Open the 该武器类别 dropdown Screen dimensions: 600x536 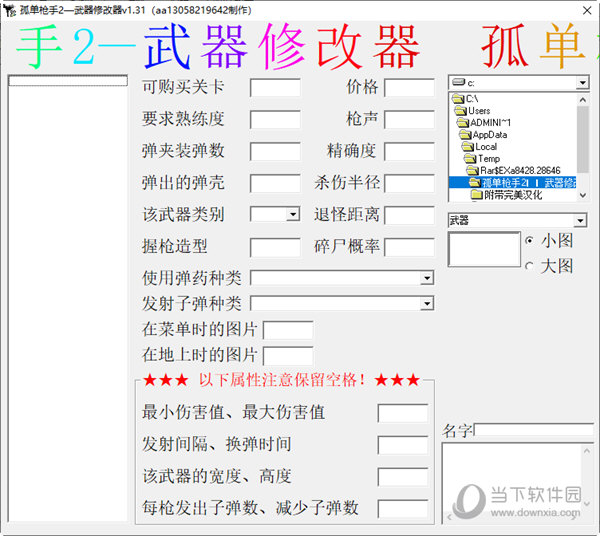pos(293,214)
